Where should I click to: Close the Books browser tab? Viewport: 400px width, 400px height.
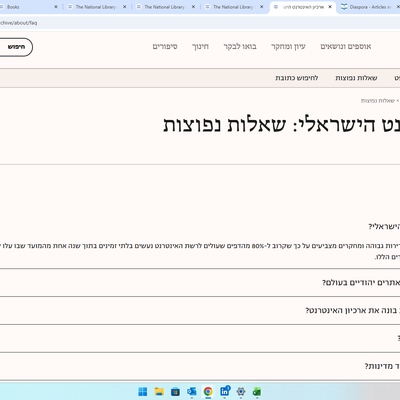56,7
